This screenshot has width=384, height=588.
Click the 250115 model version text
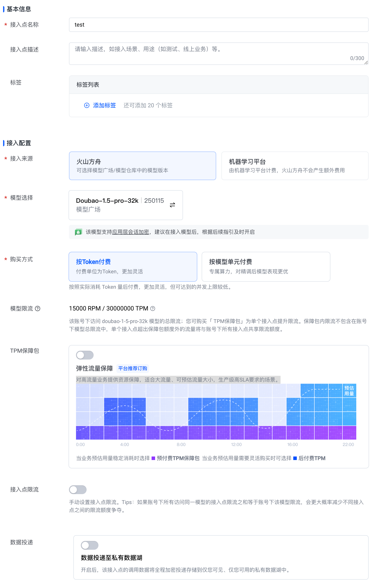(154, 201)
